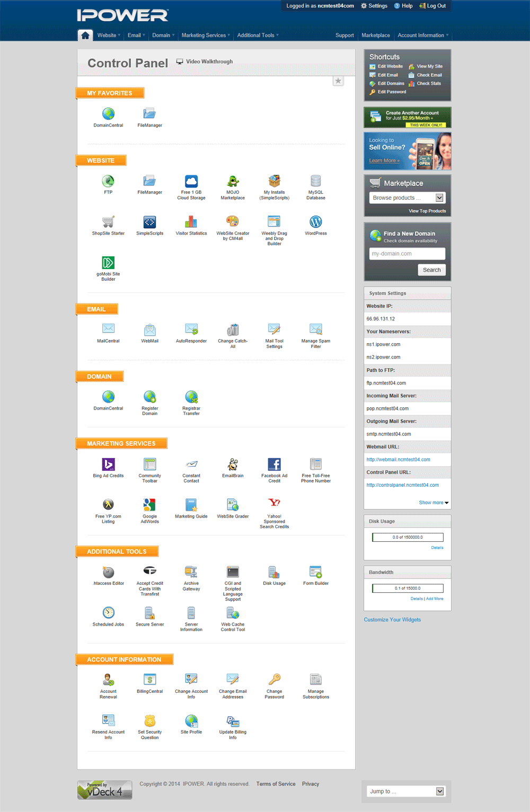Viewport: 530px width, 812px height.
Task: Click Customize Your Widgets link
Action: pos(392,620)
